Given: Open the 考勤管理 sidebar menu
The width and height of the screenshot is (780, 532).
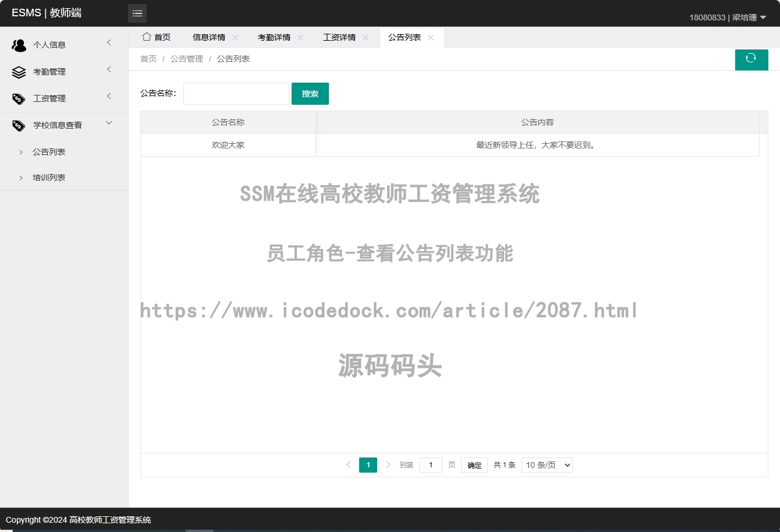Looking at the screenshot, I should pyautogui.click(x=64, y=72).
